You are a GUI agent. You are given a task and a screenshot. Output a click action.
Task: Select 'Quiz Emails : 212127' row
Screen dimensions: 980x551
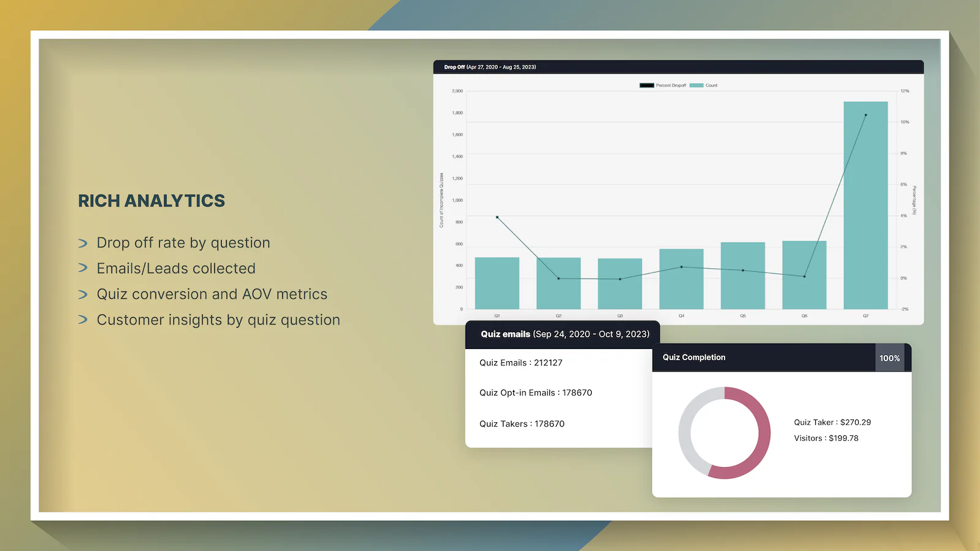[x=521, y=363]
